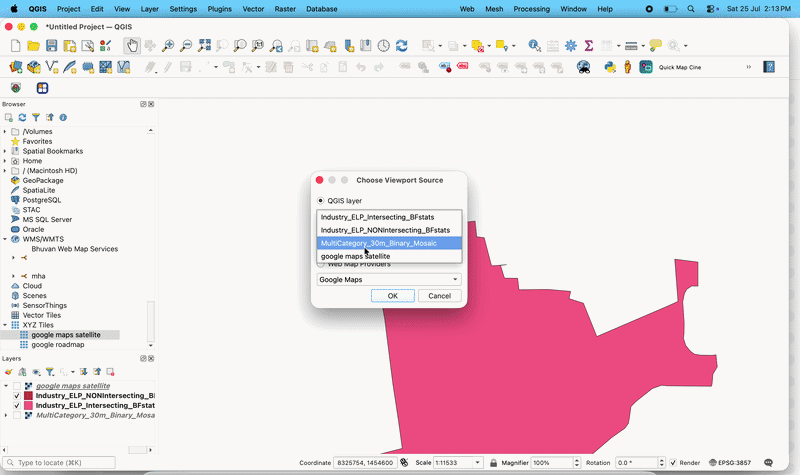Save project with the floppy disk icon

52,46
